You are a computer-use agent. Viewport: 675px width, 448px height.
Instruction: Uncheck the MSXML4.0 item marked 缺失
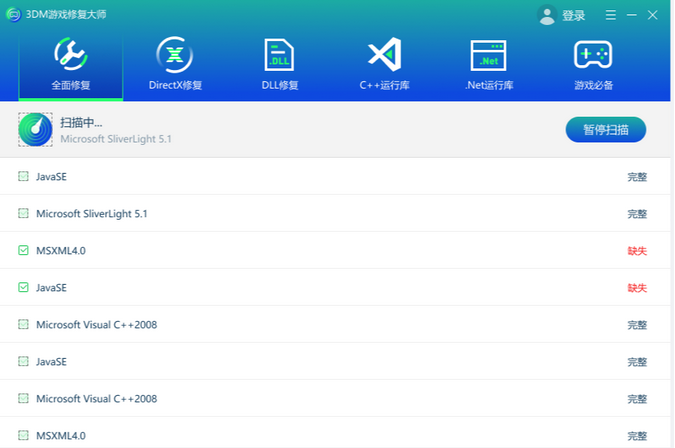tap(23, 251)
